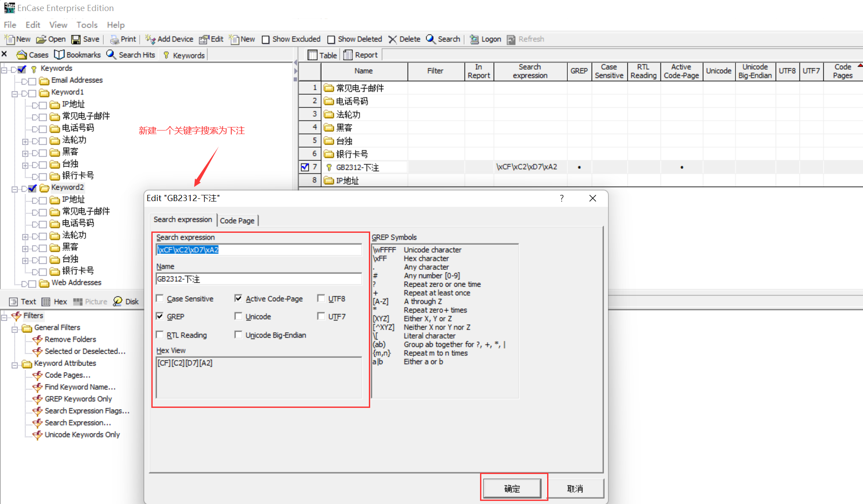Enable the RTL Reading checkbox
The width and height of the screenshot is (863, 504).
click(160, 335)
